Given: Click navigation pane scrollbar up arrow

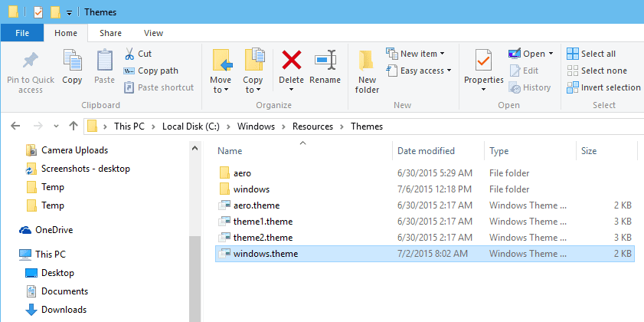Looking at the screenshot, I should pyautogui.click(x=195, y=148).
